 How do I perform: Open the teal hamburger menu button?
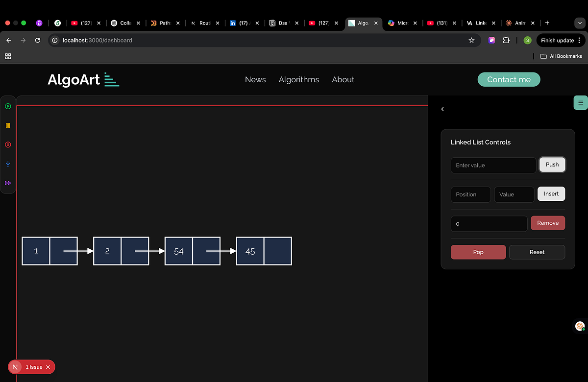[580, 102]
